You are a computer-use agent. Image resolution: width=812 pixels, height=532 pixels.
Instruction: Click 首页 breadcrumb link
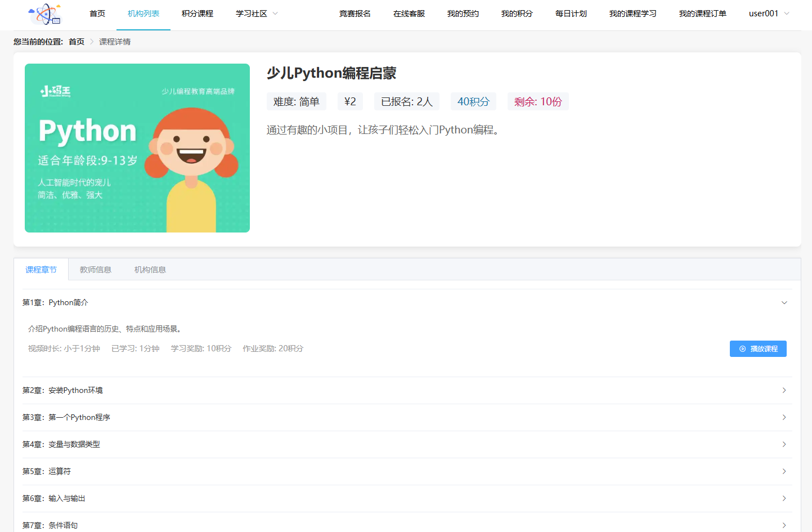[x=77, y=42]
